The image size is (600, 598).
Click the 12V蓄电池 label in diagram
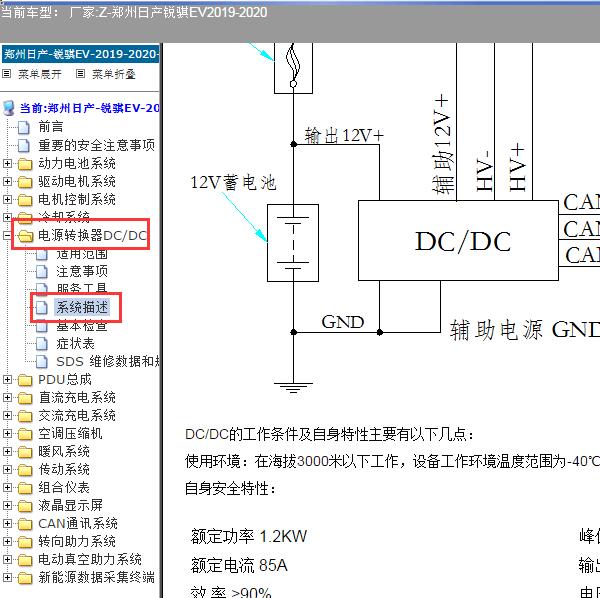(233, 182)
